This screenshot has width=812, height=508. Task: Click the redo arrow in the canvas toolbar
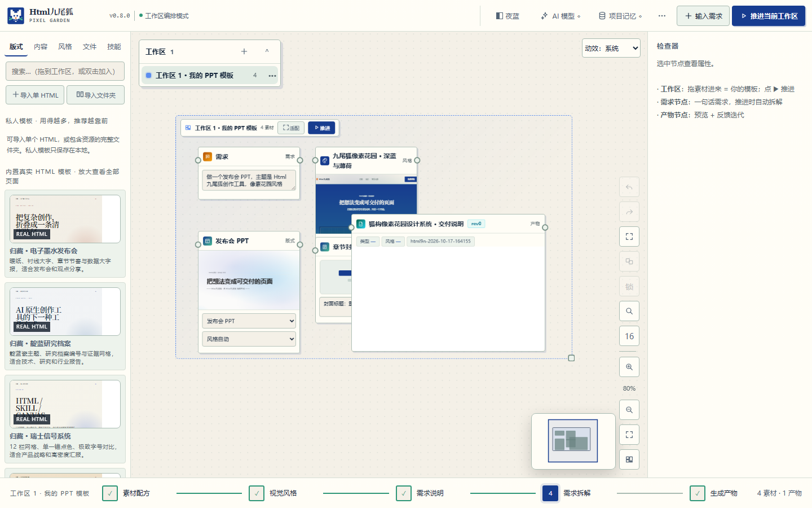pyautogui.click(x=629, y=212)
